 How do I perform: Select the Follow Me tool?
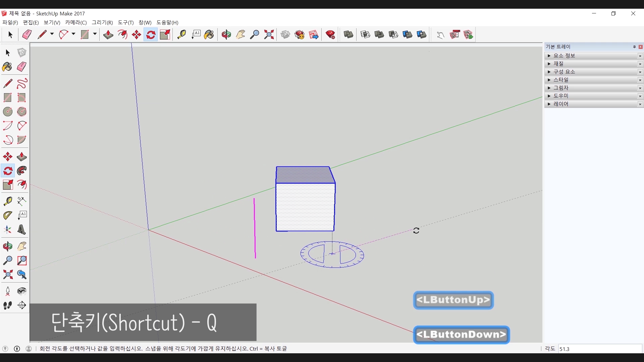[22, 171]
